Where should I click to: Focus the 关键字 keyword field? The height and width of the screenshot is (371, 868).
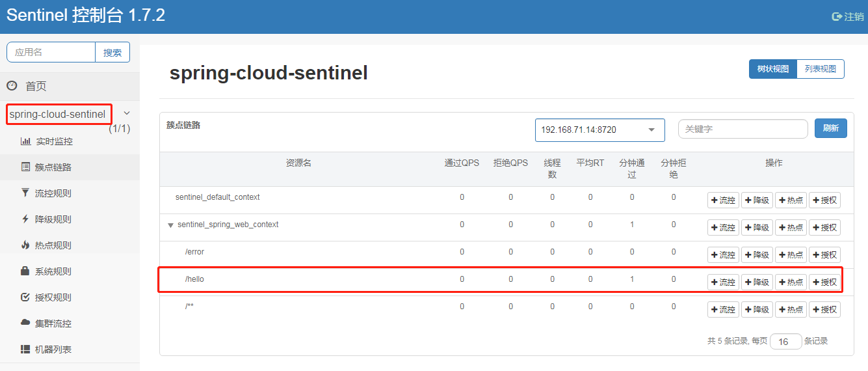[x=743, y=129]
